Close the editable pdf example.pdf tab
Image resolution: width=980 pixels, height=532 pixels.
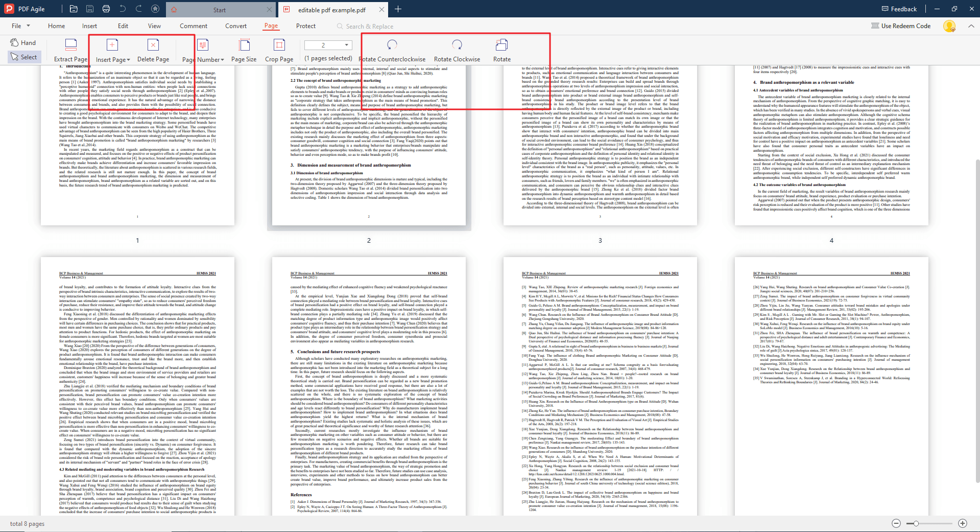[x=381, y=10]
